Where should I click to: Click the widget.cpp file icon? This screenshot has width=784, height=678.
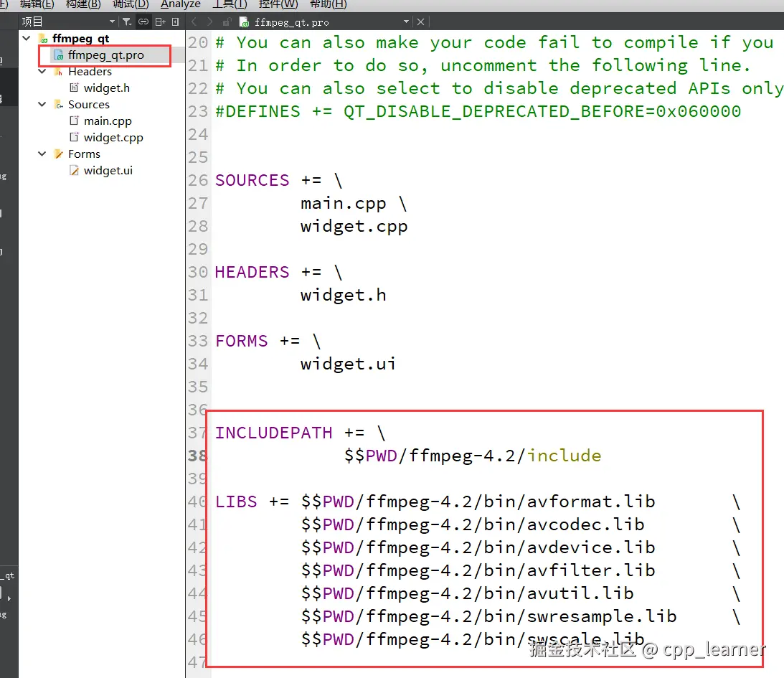pos(74,137)
